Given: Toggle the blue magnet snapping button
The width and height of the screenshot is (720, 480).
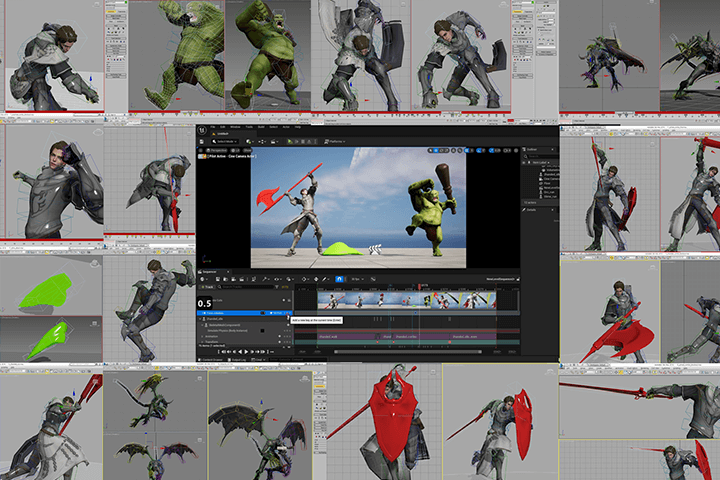Looking at the screenshot, I should [339, 279].
